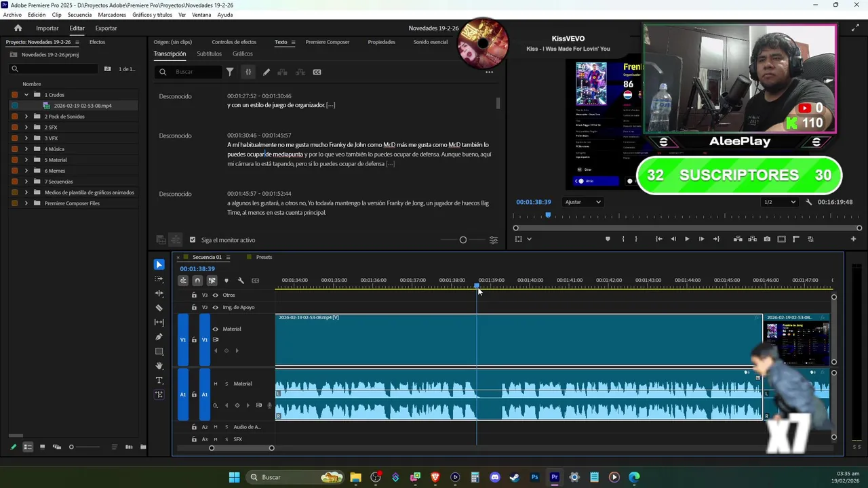This screenshot has height=488, width=868.
Task: Export frame with the camera icon
Action: (x=767, y=239)
